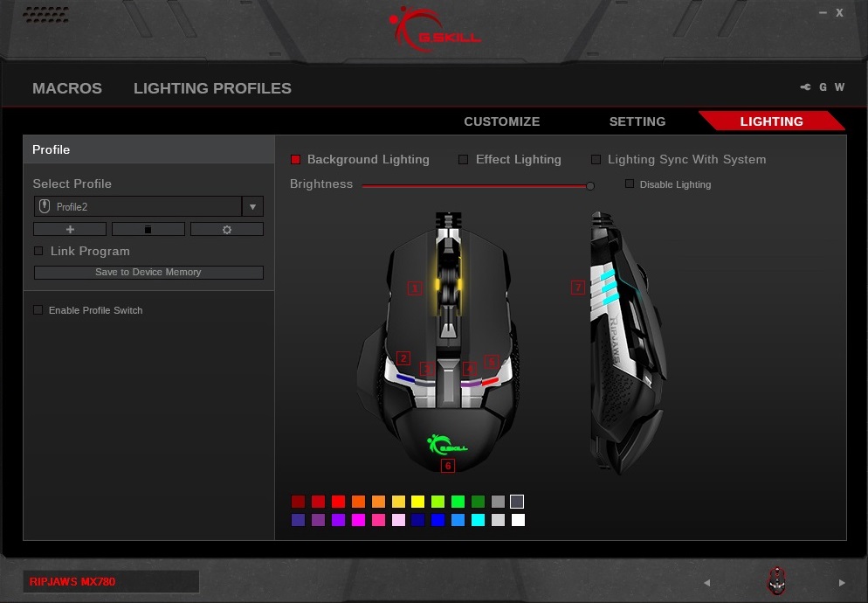Add a new profile with plus button

pos(70,229)
